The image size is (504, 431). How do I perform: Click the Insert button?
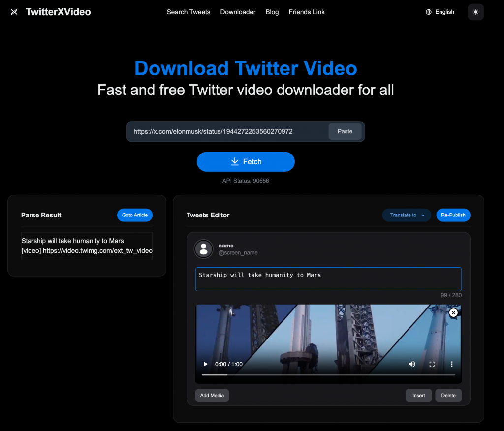tap(418, 395)
